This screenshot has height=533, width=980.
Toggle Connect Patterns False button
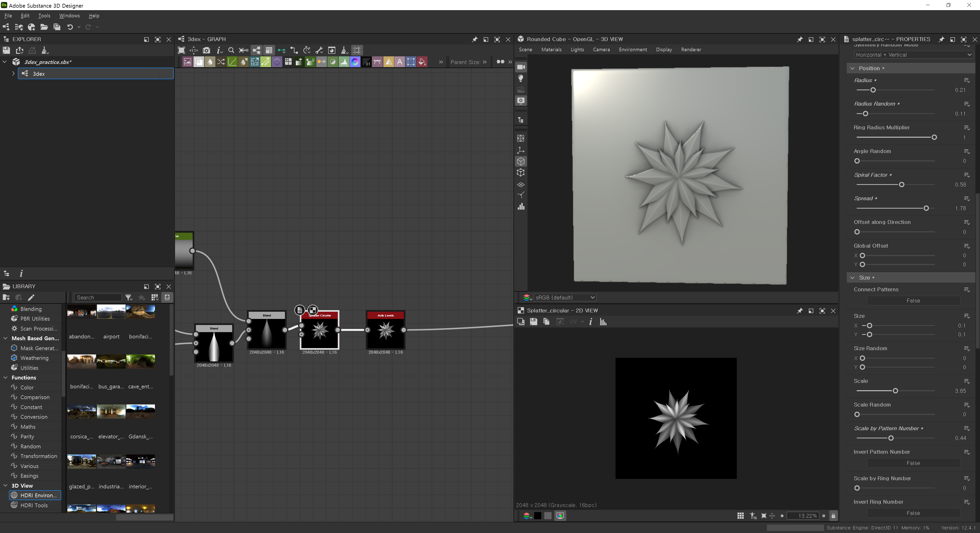(913, 301)
